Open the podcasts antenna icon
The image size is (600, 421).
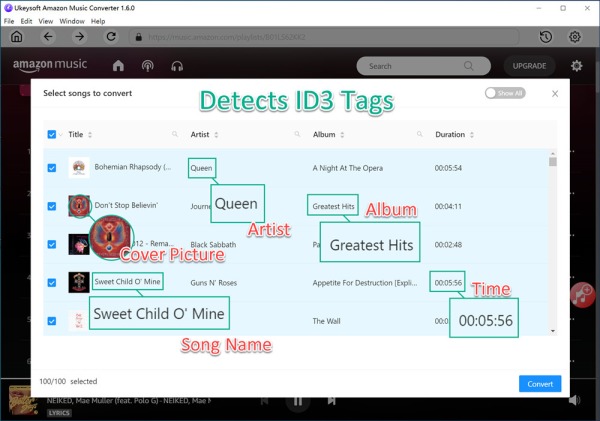coord(148,66)
